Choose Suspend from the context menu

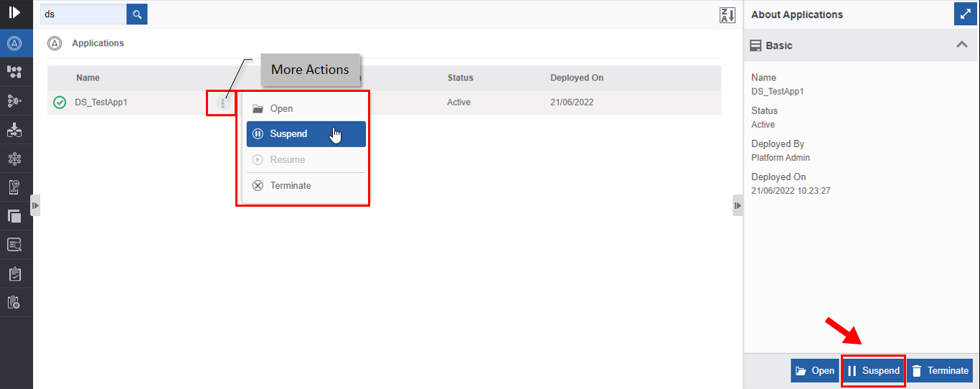(x=306, y=133)
